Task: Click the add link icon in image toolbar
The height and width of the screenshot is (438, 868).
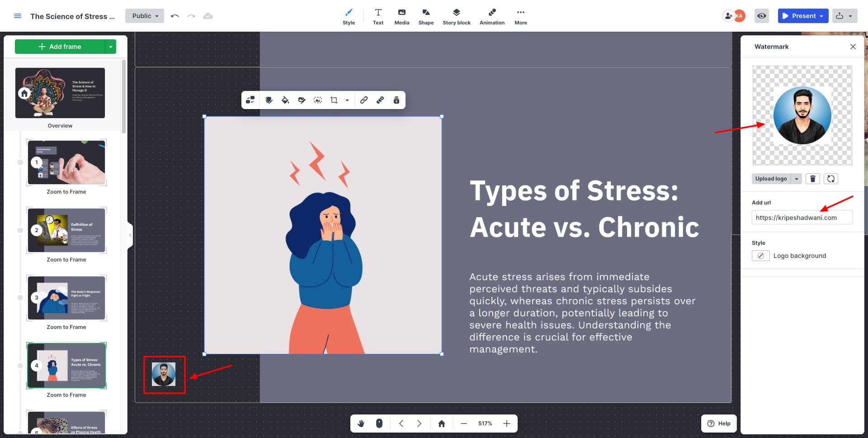Action: point(364,100)
